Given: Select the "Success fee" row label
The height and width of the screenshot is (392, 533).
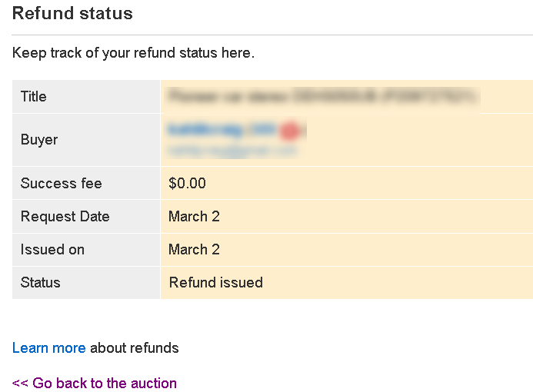Looking at the screenshot, I should (62, 184).
